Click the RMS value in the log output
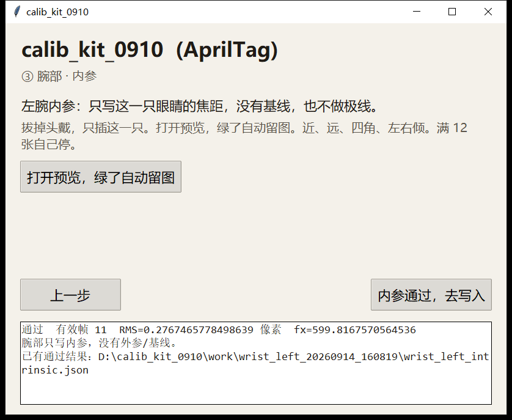 tap(186, 330)
